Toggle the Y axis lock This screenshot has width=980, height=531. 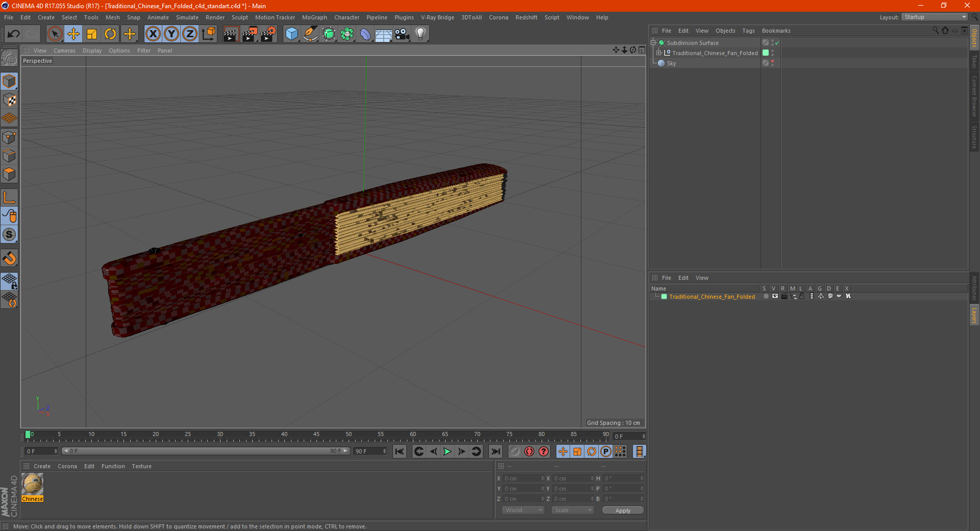171,34
